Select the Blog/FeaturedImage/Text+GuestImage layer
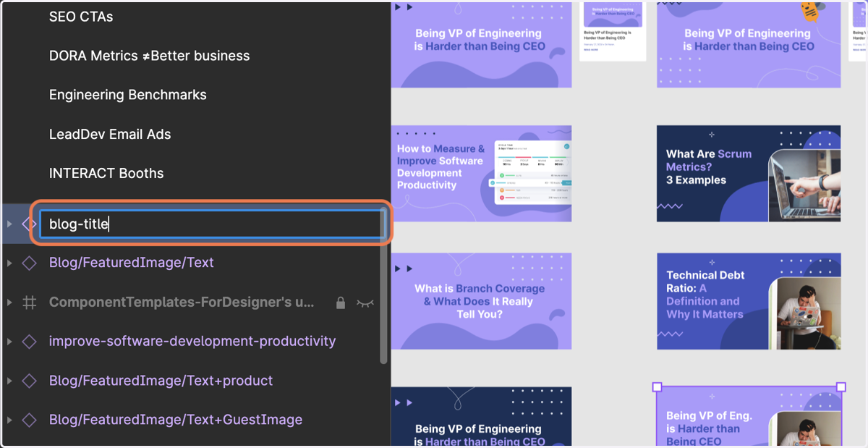Image resolution: width=868 pixels, height=448 pixels. (x=176, y=420)
